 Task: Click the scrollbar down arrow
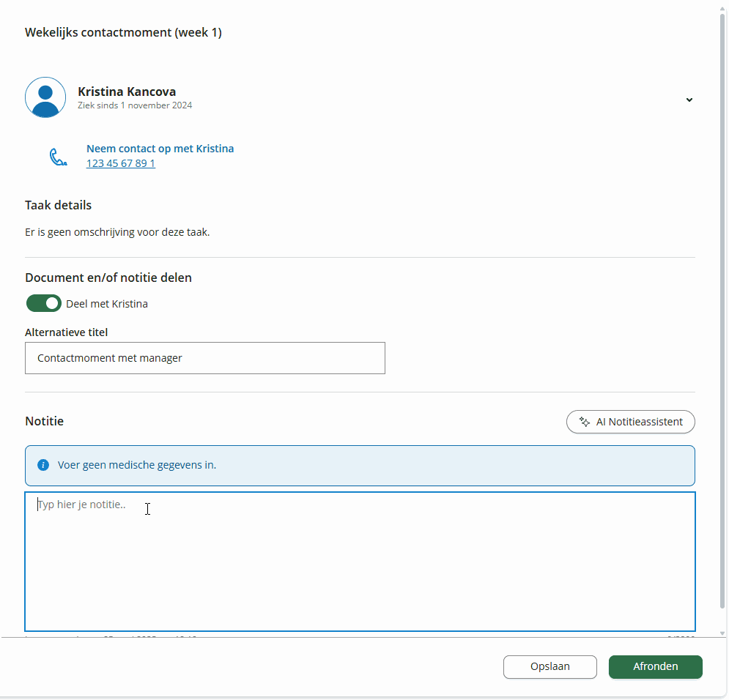(722, 633)
